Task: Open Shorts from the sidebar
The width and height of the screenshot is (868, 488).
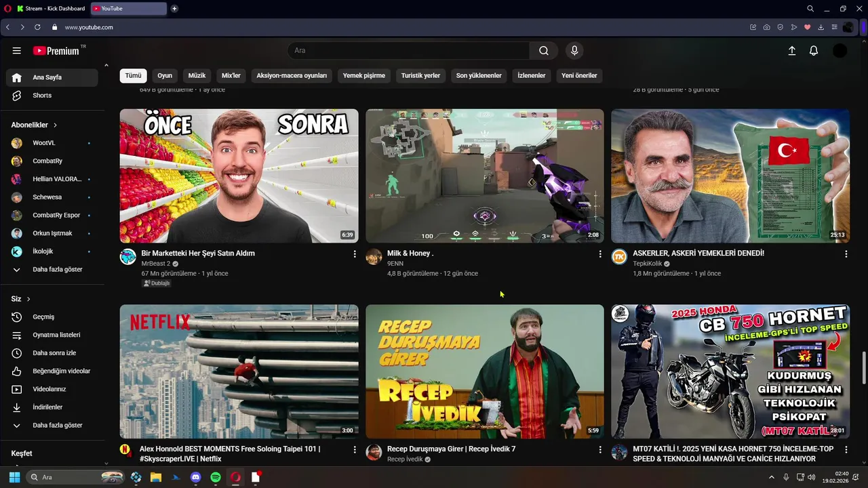Action: (52, 96)
